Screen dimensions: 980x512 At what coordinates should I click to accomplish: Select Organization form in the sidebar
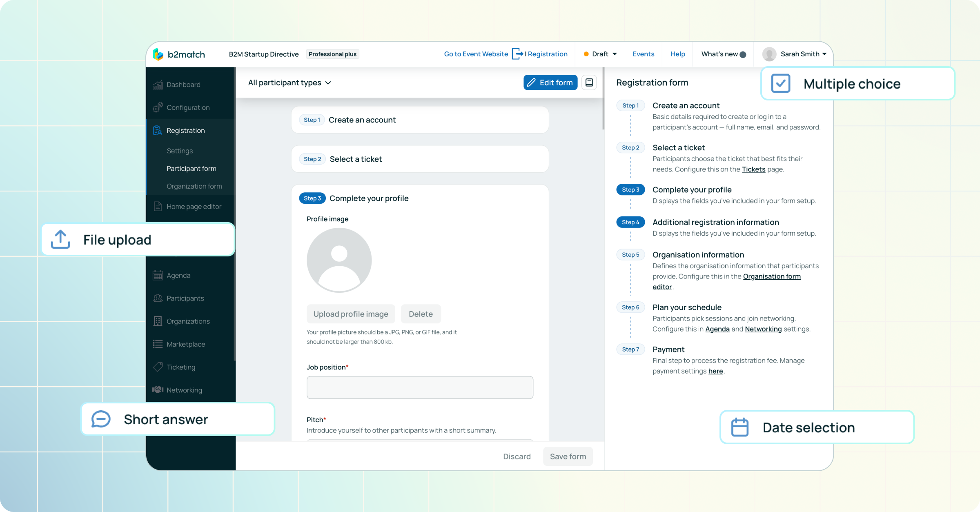coord(194,186)
